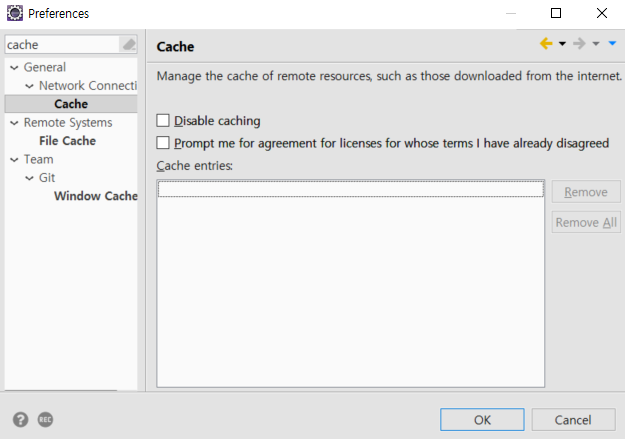Open the forward history dropdown arrow

596,43
